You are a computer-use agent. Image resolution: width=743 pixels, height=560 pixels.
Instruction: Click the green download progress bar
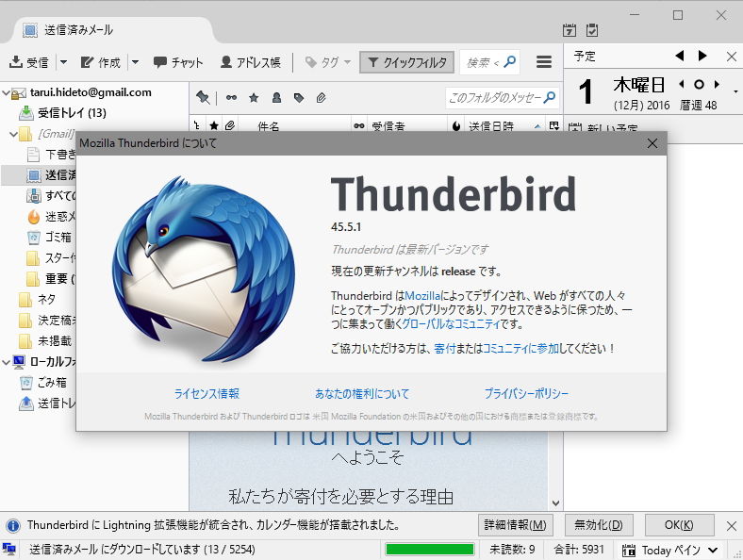pyautogui.click(x=430, y=549)
